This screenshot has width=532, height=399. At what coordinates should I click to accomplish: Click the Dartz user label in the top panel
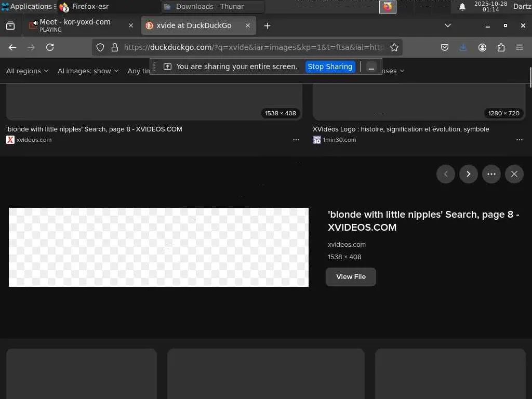point(522,6)
